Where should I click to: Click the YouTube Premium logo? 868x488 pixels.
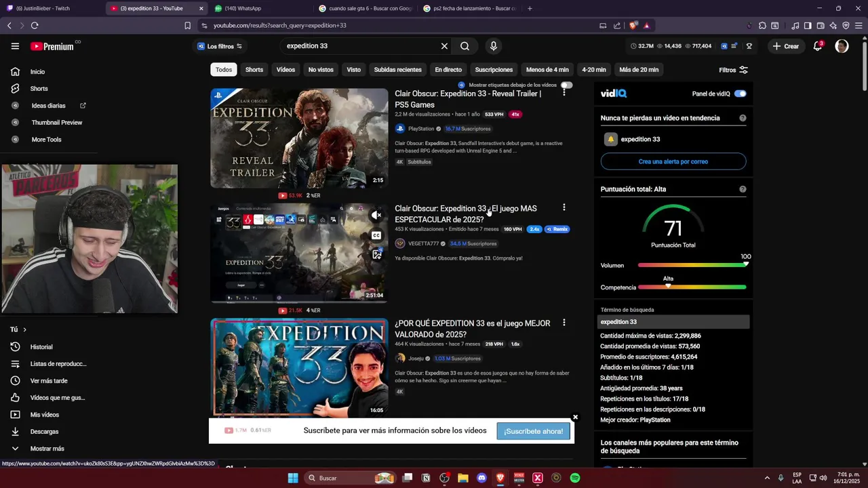[52, 46]
